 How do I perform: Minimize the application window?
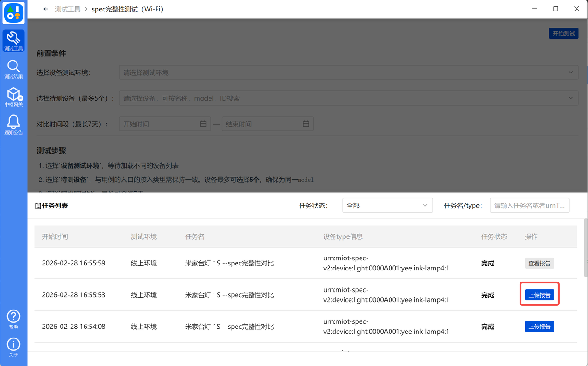point(534,9)
